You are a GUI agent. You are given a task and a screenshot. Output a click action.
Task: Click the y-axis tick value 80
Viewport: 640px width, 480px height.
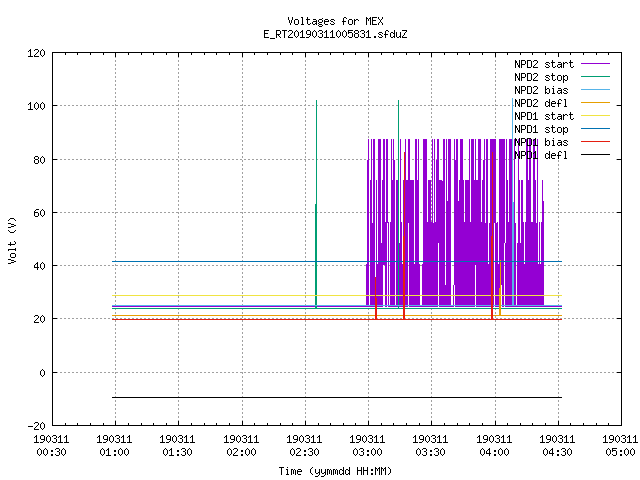coord(39,160)
